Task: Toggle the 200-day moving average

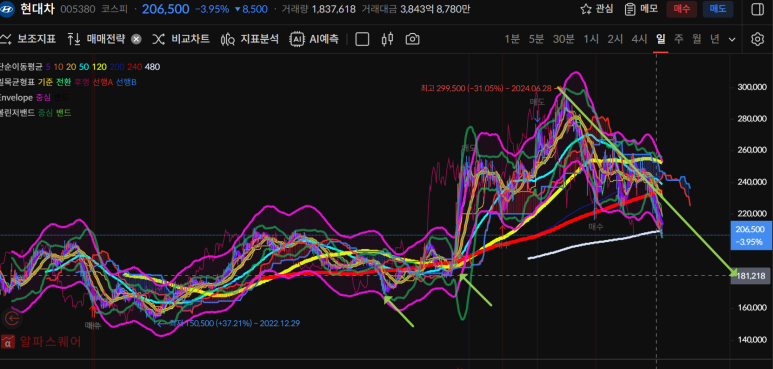Action: [117, 67]
